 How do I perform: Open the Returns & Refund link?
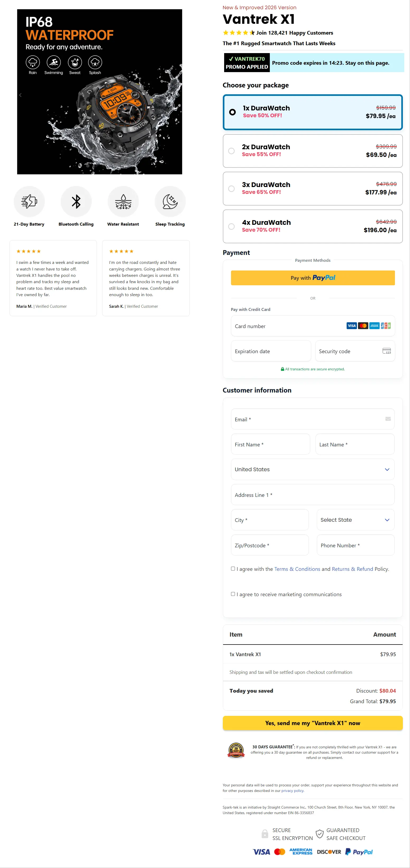(x=352, y=569)
